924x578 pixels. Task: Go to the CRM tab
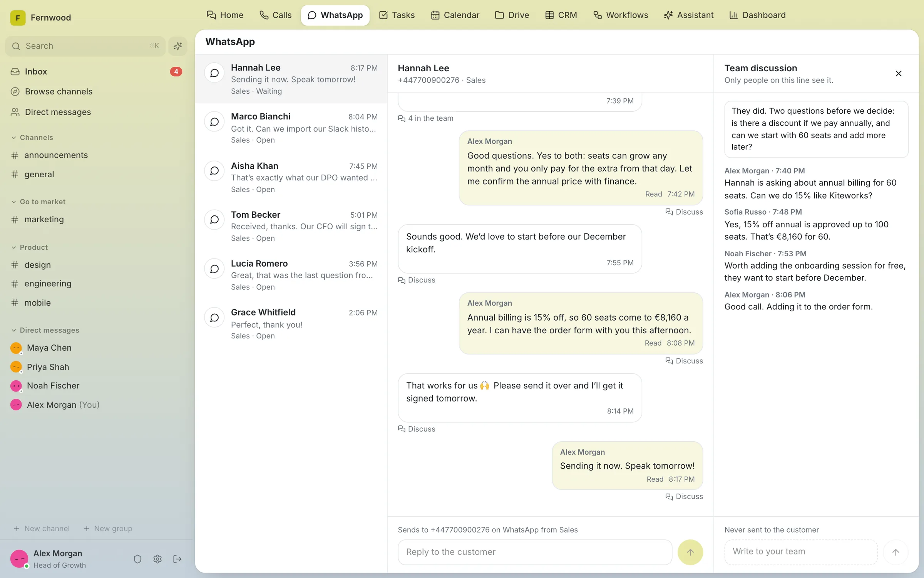tap(561, 15)
